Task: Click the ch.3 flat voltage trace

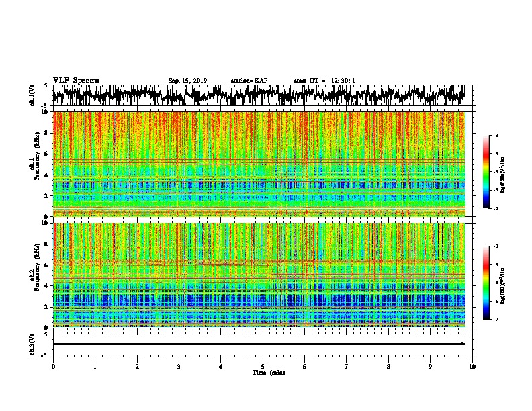Action: (x=259, y=344)
